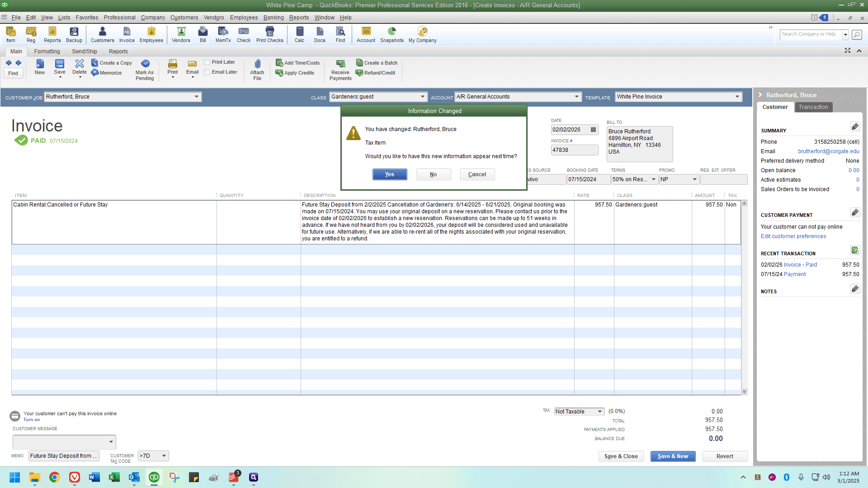This screenshot has height=488, width=868.
Task: Click No in Information Changed dialog
Action: click(x=434, y=174)
